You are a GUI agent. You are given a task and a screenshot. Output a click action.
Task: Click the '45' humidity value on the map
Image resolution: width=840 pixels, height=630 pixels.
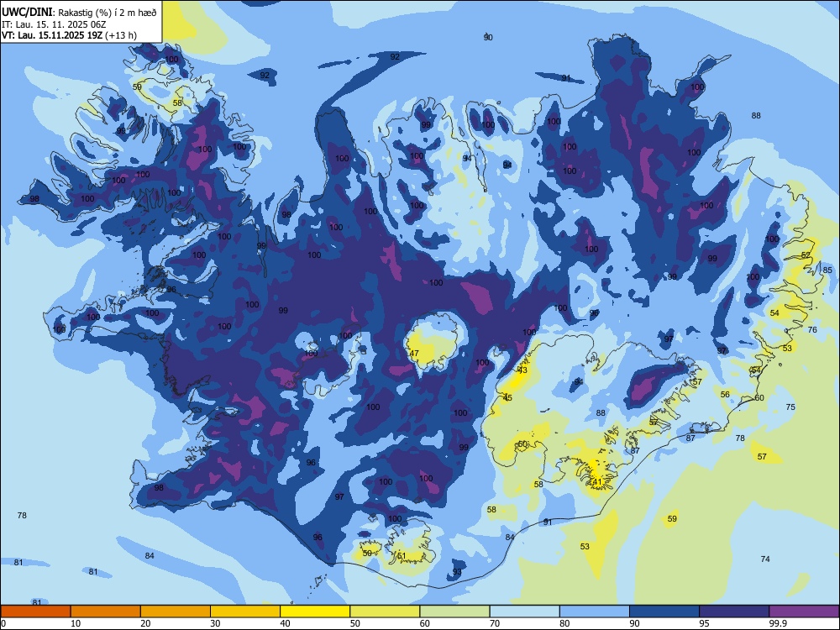pyautogui.click(x=507, y=398)
